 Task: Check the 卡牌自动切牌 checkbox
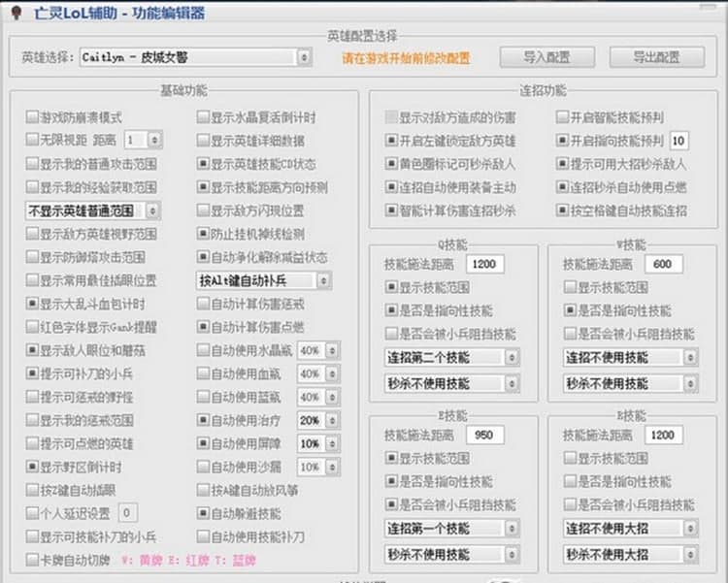[x=32, y=560]
